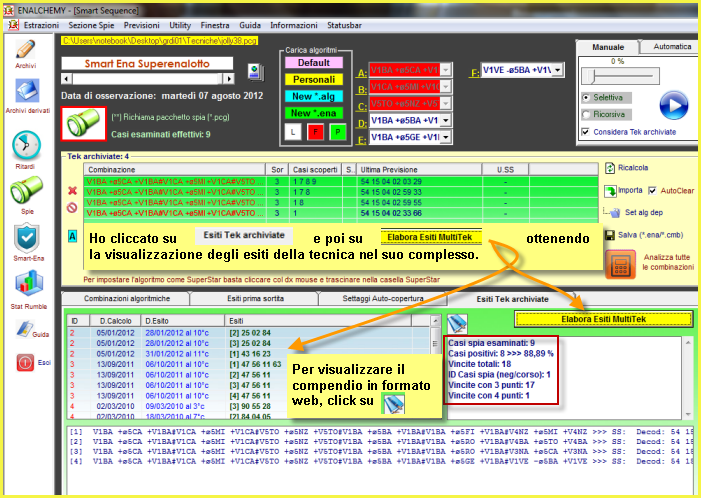Select Esiti row 31/01/2012 al 11°c
Screen dimensions: 701x498
coord(249,354)
